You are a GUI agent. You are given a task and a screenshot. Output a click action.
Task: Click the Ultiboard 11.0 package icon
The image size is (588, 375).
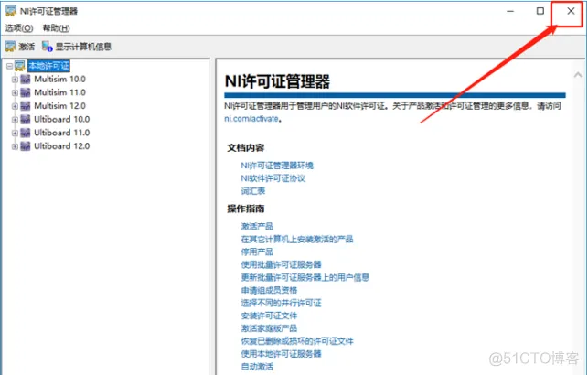(x=25, y=133)
